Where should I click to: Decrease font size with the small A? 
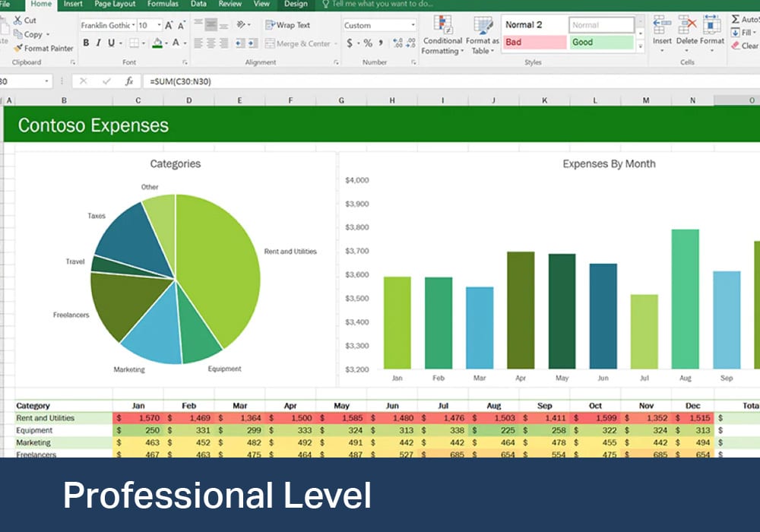[x=182, y=25]
